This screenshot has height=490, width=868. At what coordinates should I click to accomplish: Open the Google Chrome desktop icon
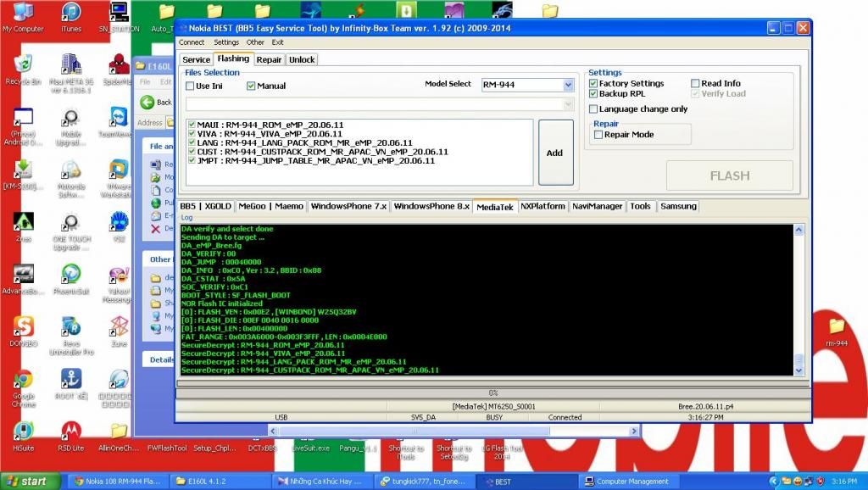coord(23,388)
